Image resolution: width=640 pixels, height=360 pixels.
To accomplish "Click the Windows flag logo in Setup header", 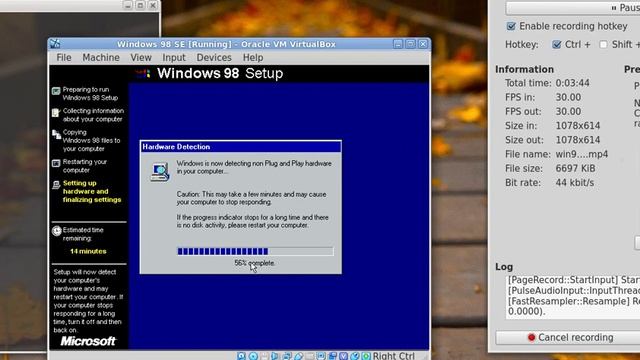I will [x=143, y=73].
